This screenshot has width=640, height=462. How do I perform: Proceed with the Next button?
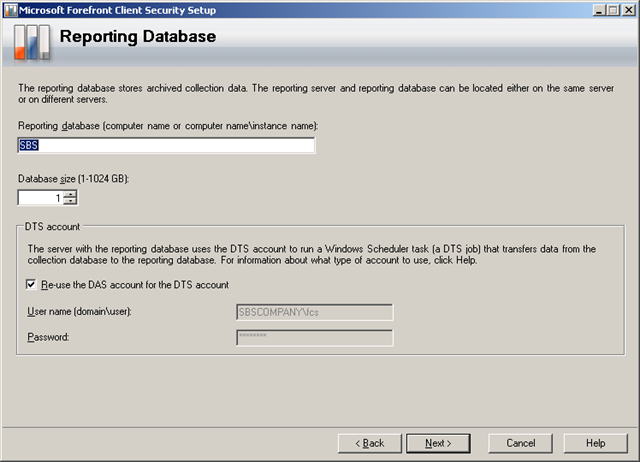438,443
